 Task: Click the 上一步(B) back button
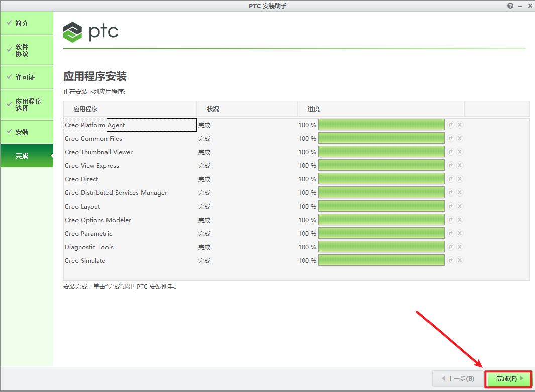click(x=457, y=378)
